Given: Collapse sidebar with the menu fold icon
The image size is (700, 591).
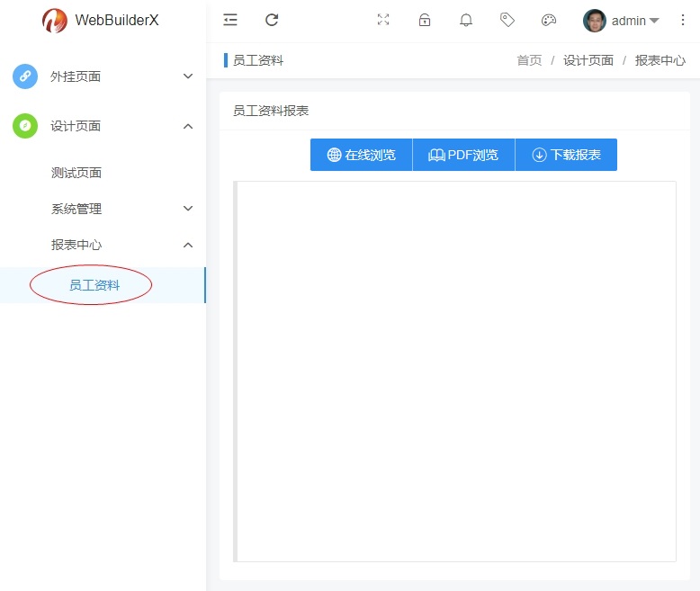Looking at the screenshot, I should 230,20.
